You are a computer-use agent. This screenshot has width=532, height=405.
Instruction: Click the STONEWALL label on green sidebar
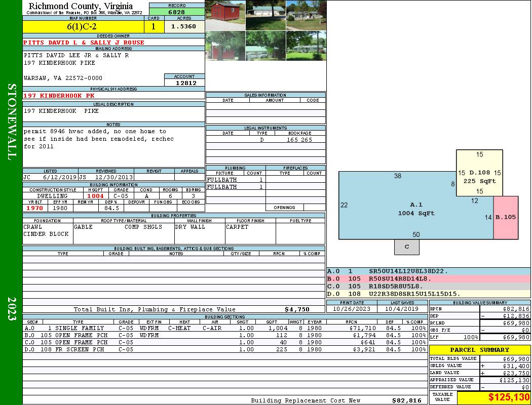pyautogui.click(x=12, y=122)
